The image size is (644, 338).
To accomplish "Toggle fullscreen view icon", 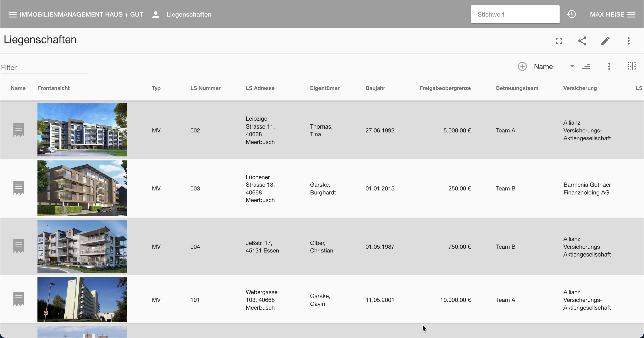I will point(559,41).
